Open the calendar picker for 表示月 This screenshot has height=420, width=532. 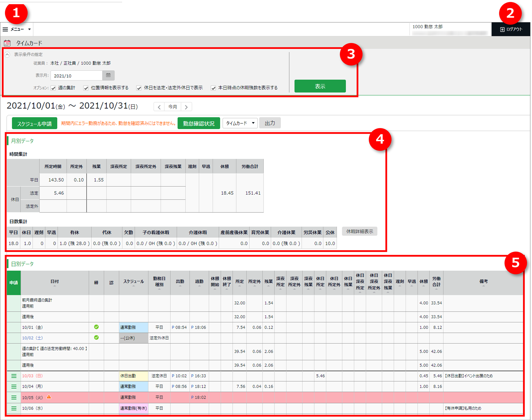(x=108, y=75)
